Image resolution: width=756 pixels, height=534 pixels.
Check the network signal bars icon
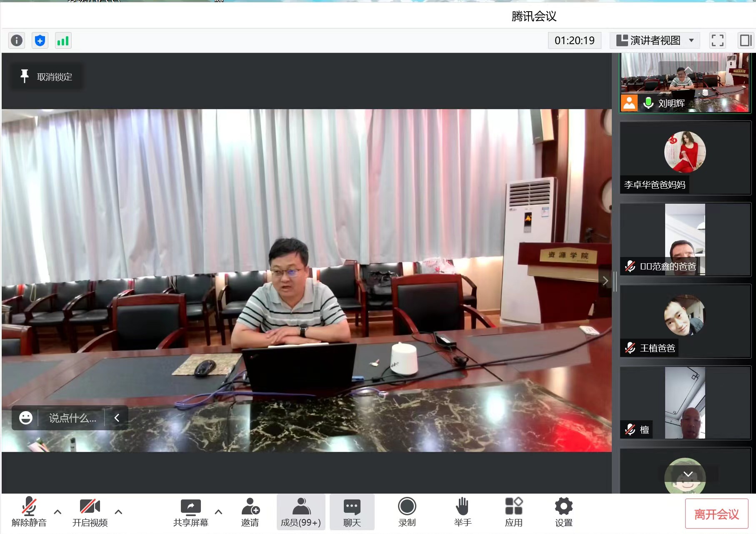63,40
